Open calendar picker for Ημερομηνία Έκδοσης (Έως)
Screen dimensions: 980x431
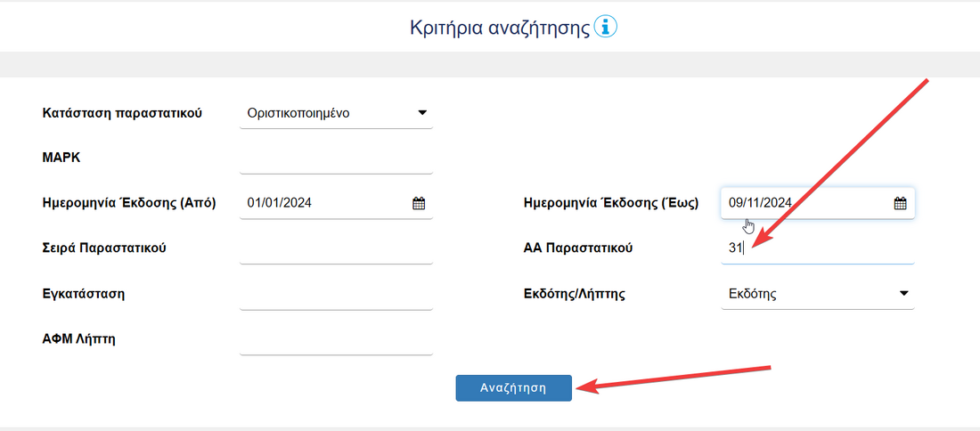pyautogui.click(x=900, y=203)
